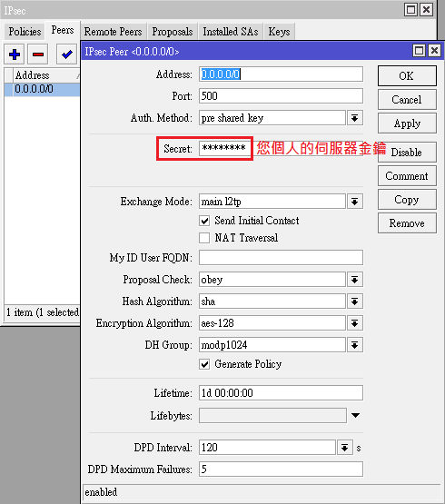
Task: Click the Port field showing 500
Action: 281,96
